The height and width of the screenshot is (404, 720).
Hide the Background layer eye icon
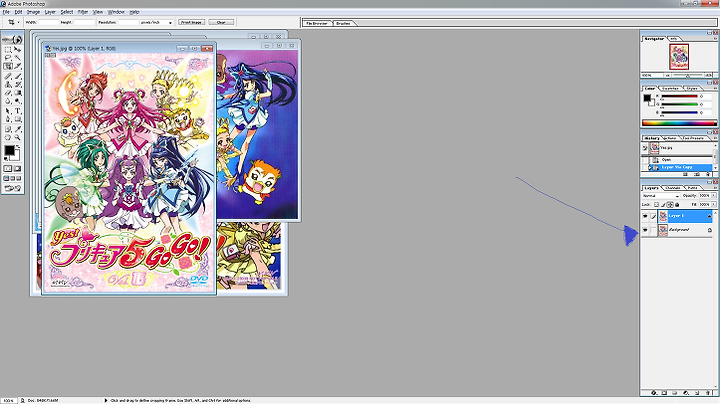point(645,230)
